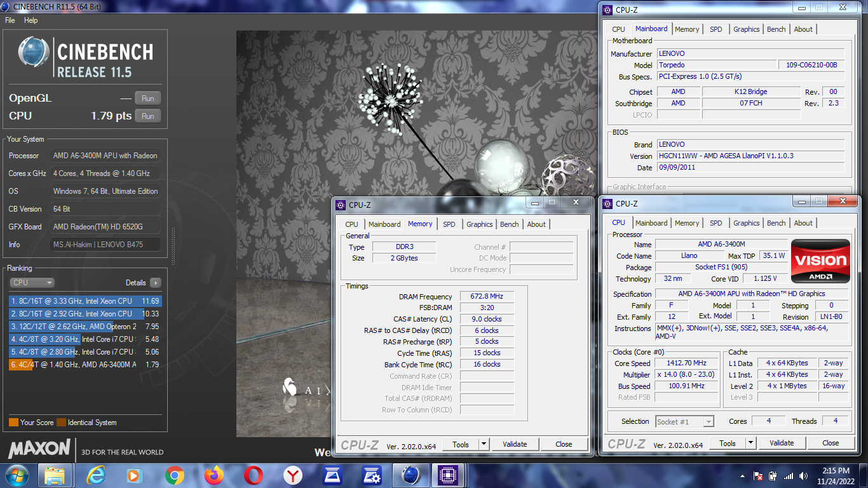Switch to Graphics tab in Memory window
Image resolution: width=868 pixels, height=488 pixels.
tap(480, 224)
